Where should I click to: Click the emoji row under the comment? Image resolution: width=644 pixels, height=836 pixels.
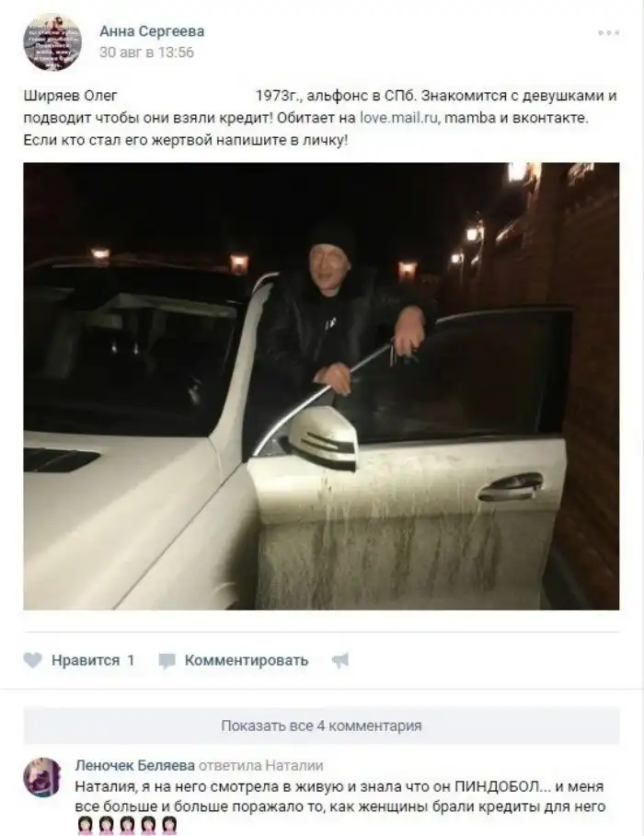pos(127,825)
